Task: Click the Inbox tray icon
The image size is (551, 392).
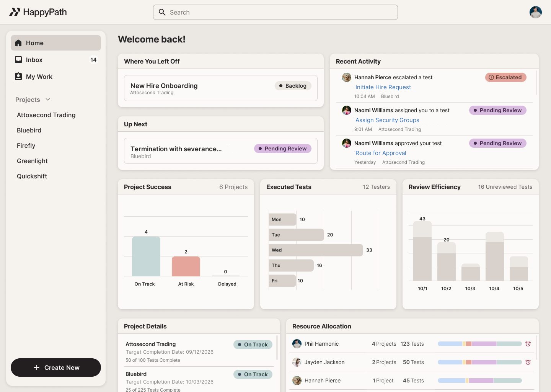Action: pyautogui.click(x=18, y=60)
